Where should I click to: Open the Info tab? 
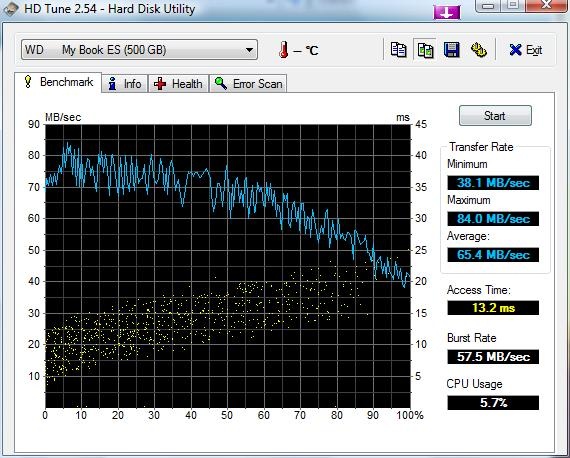pos(125,84)
